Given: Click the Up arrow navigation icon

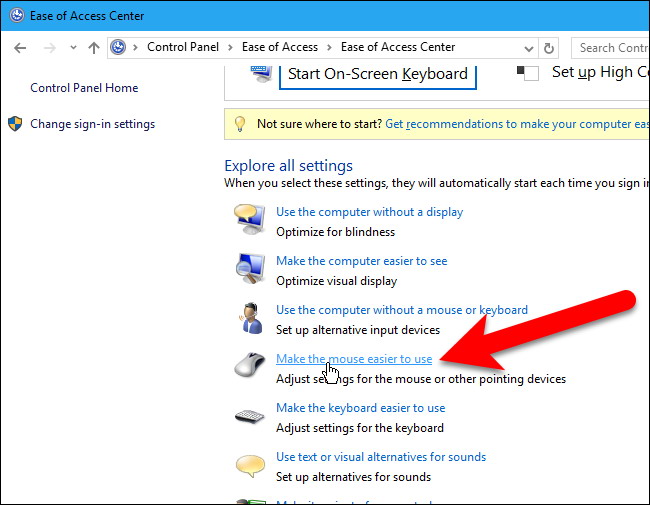Looking at the screenshot, I should (x=93, y=48).
